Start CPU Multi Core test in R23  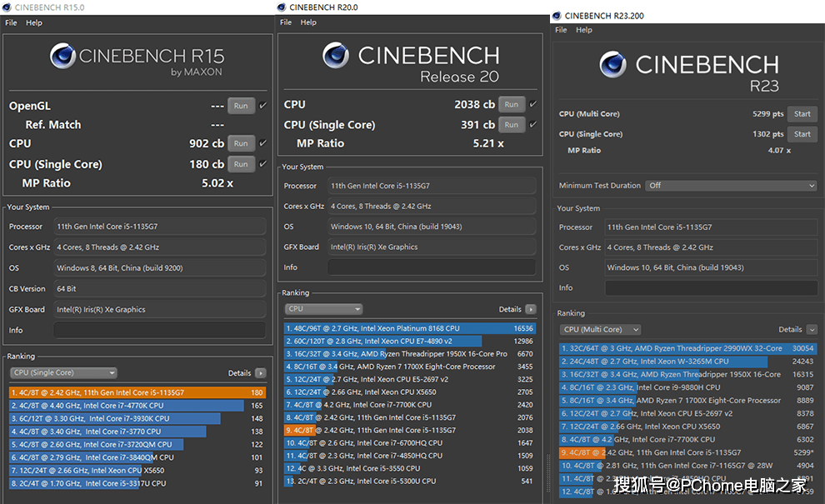(x=802, y=113)
